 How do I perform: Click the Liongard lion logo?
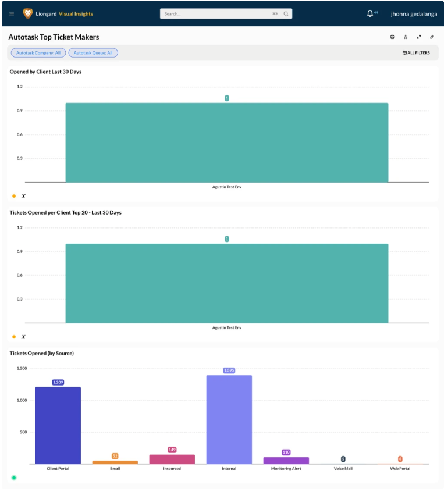click(x=27, y=13)
